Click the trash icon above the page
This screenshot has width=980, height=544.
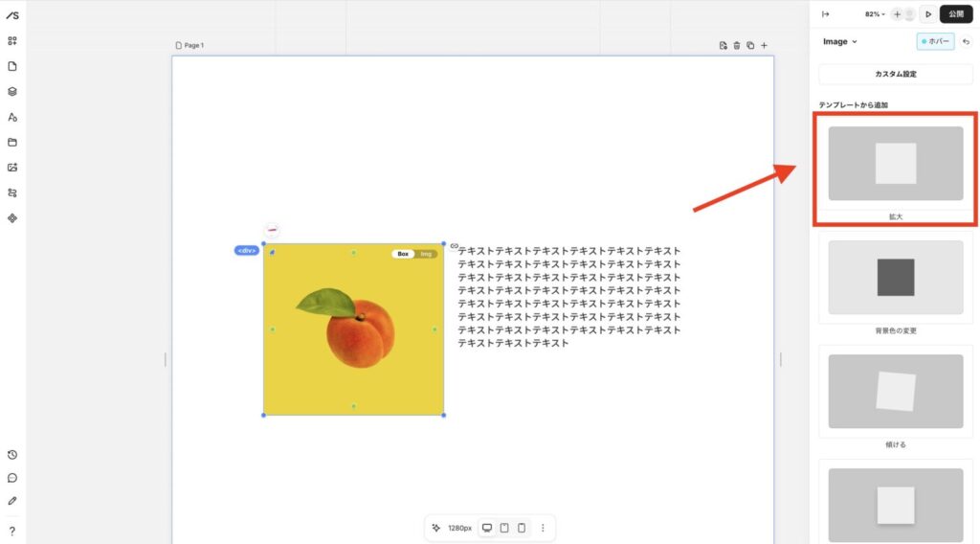pos(737,45)
